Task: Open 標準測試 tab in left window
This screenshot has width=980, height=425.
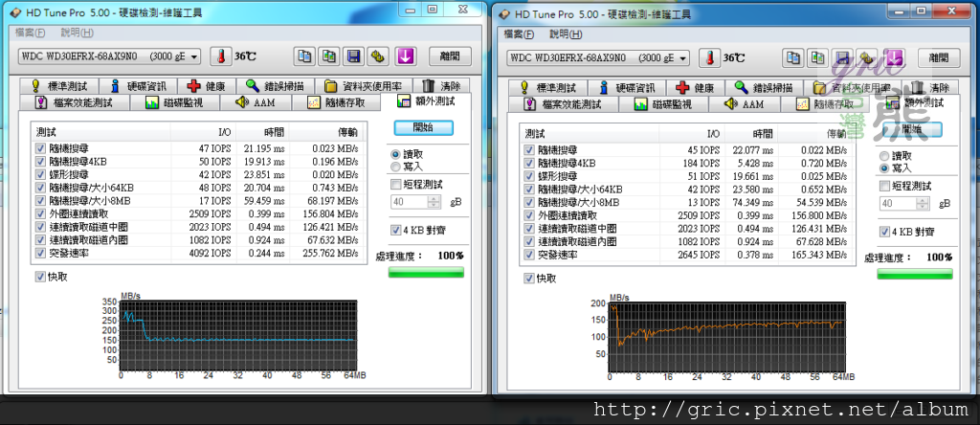Action: [58, 86]
